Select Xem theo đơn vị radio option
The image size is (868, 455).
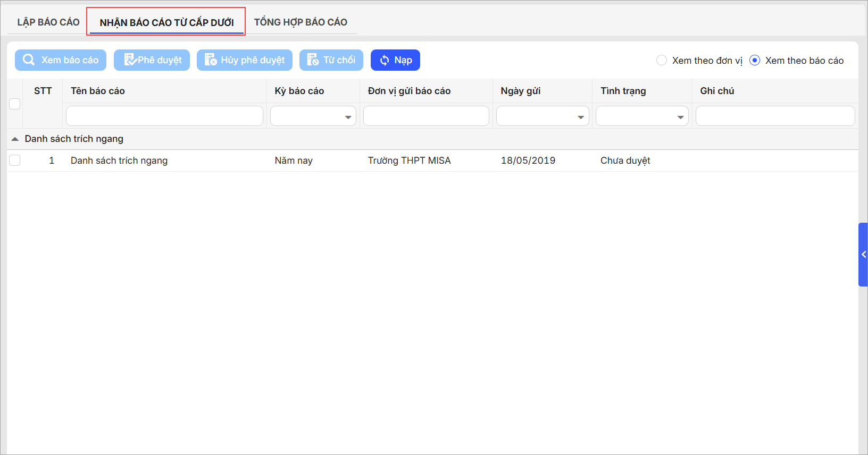[662, 61]
